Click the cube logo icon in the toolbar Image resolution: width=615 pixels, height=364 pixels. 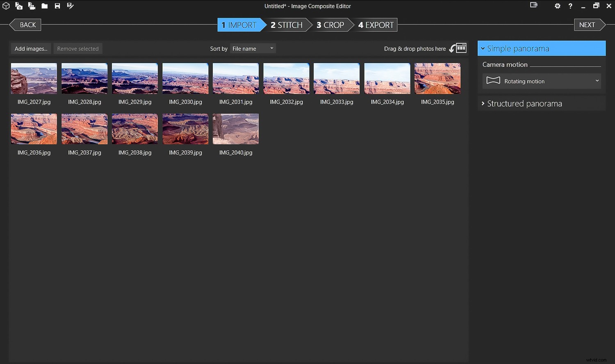(6, 6)
